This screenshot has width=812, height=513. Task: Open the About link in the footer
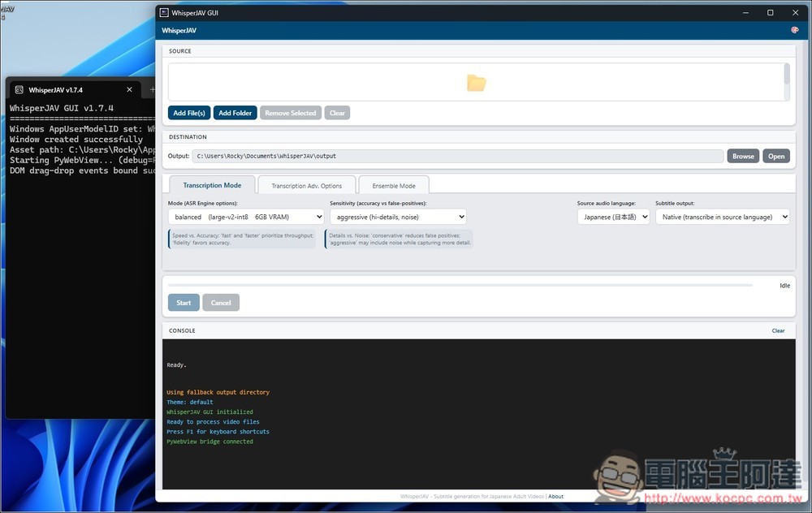pyautogui.click(x=556, y=496)
